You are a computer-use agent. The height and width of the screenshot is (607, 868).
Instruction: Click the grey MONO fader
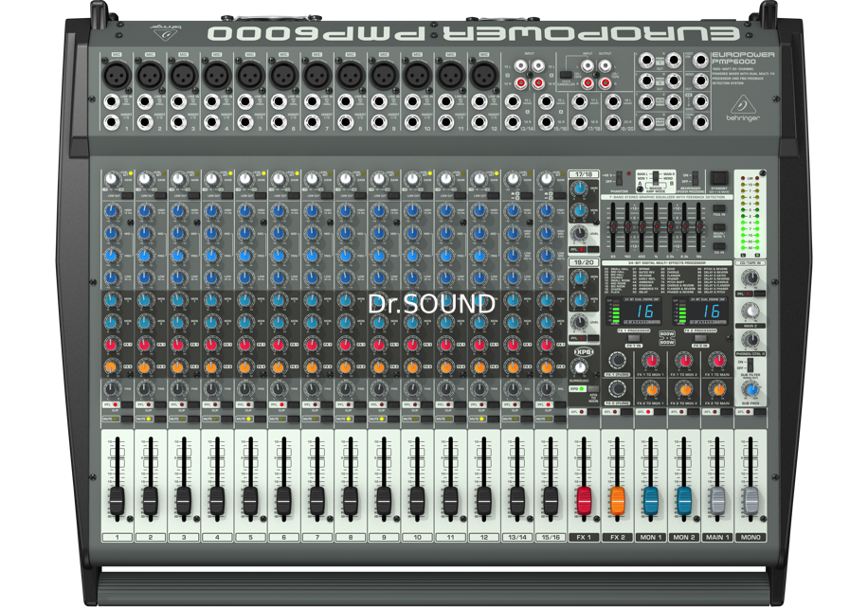tap(750, 501)
